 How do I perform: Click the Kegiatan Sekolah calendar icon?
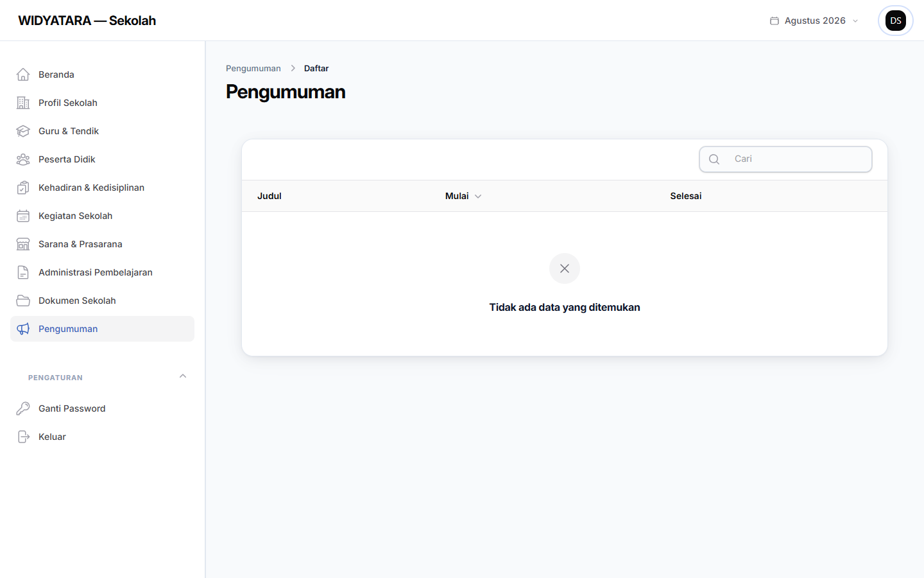coord(23,216)
